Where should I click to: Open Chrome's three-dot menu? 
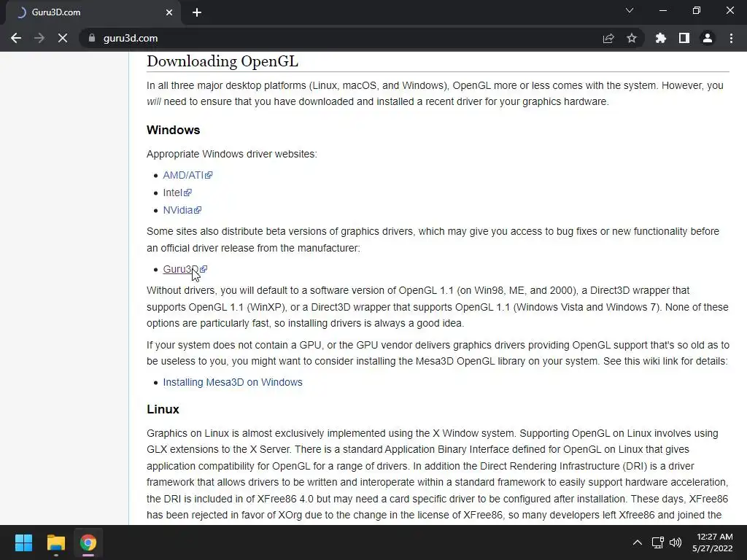coord(731,38)
